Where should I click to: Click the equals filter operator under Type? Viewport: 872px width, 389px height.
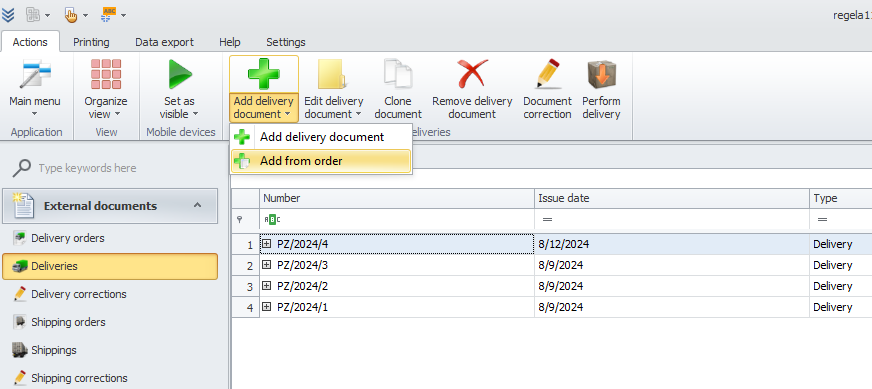click(x=822, y=220)
